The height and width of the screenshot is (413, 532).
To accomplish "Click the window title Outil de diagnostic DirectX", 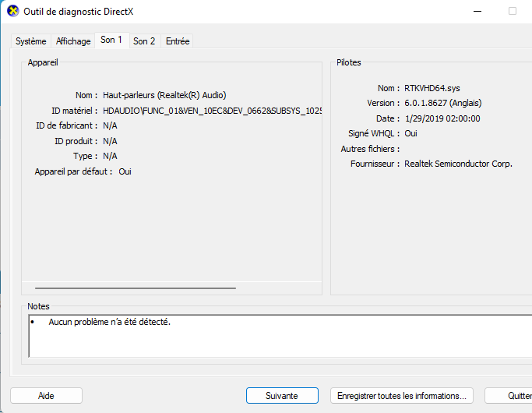I will 79,12.
